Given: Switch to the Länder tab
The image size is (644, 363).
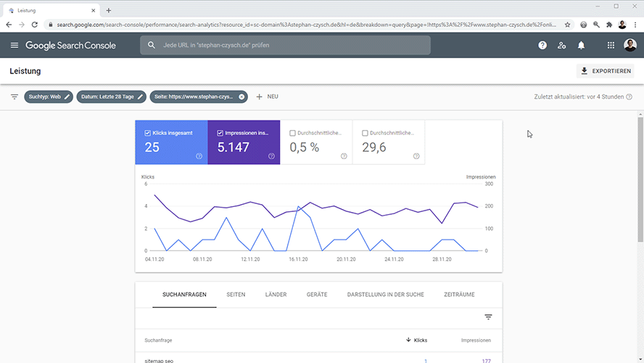Looking at the screenshot, I should click(x=276, y=295).
